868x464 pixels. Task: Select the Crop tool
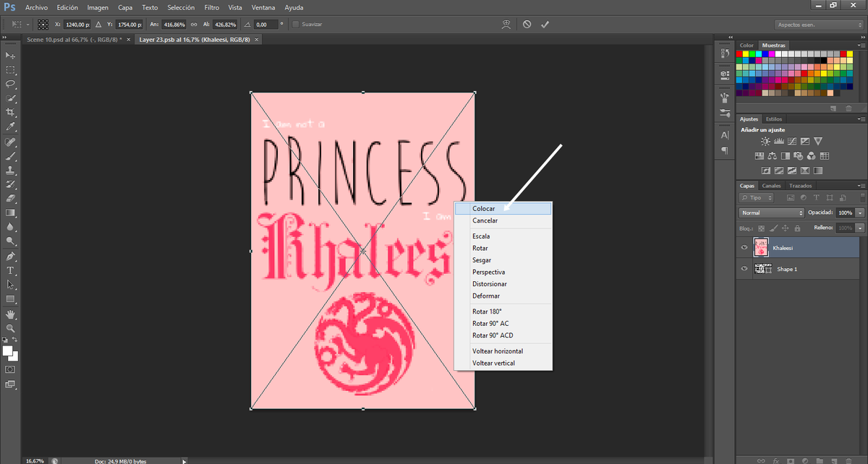[10, 111]
